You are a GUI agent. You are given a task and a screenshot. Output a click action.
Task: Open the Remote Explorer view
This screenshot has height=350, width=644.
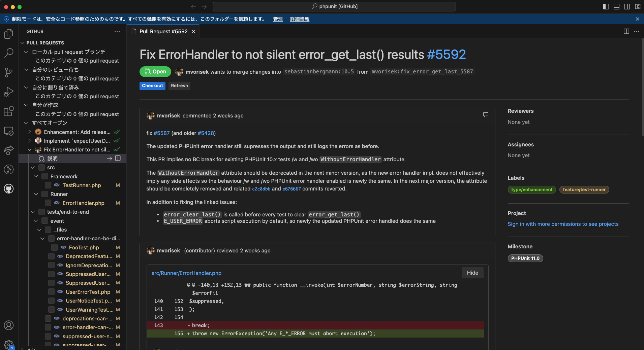pos(9,131)
